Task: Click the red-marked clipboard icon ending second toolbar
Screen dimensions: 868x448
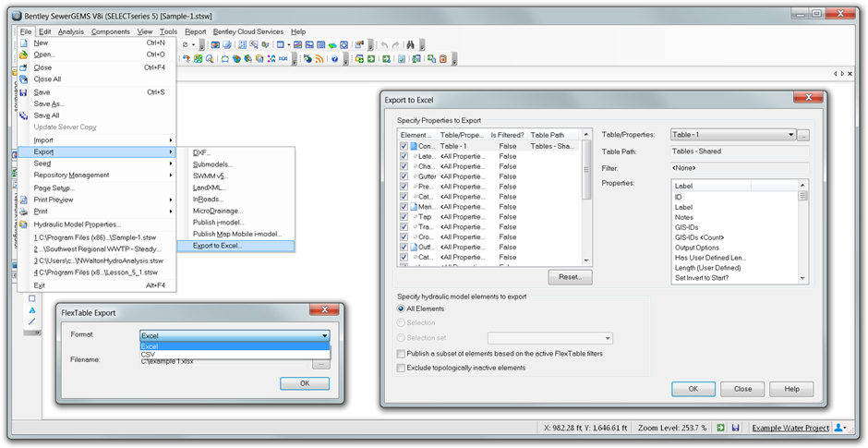Action: click(x=443, y=59)
